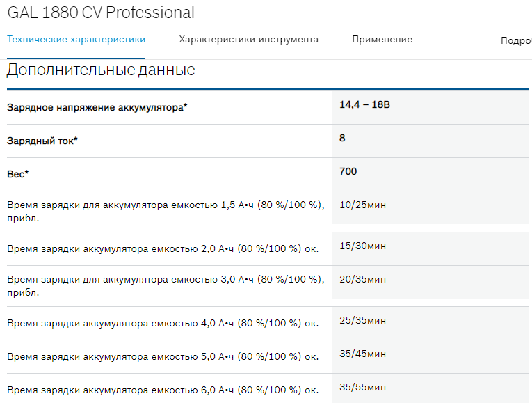532x403 pixels.
Task: Open the Технические характеристики tab
Action: 76,40
